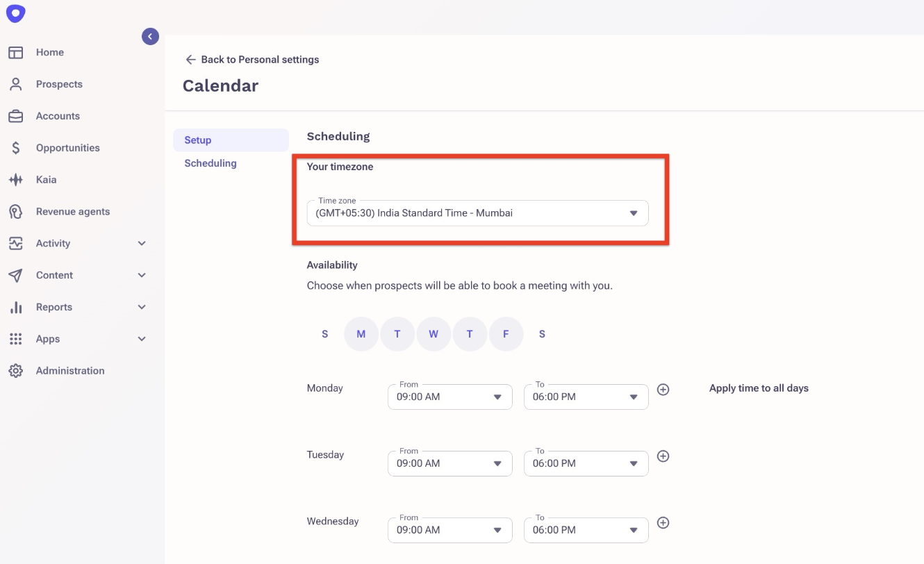This screenshot has width=924, height=564.
Task: Click the Activity pulse icon
Action: [15, 243]
